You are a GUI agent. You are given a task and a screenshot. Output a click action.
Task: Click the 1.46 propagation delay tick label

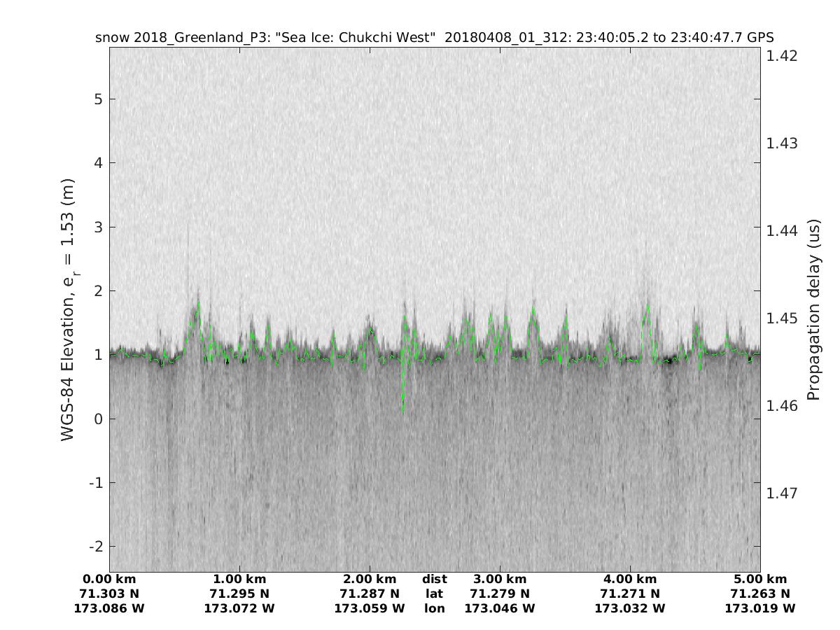pyautogui.click(x=783, y=406)
